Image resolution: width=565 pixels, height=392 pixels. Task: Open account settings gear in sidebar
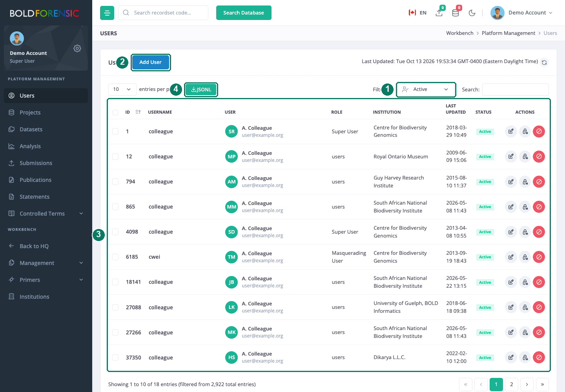(77, 48)
